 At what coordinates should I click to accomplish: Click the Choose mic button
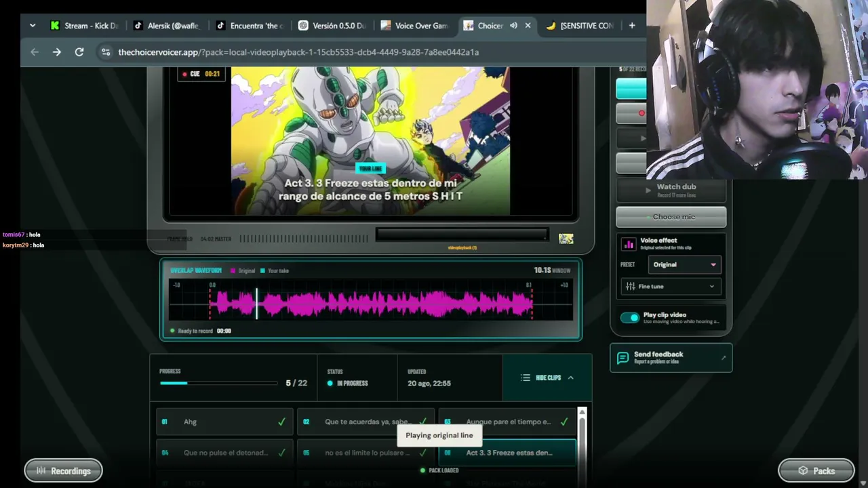click(x=671, y=217)
